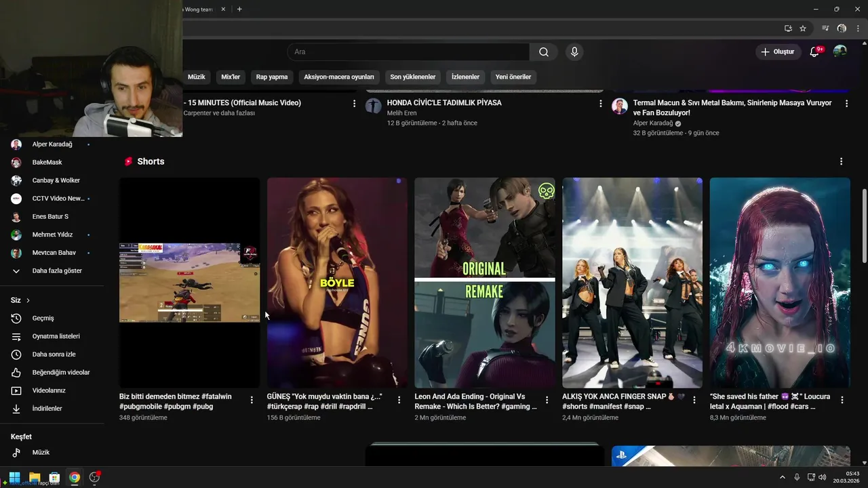Select the Mix'ler filter chip
The width and height of the screenshot is (868, 488).
[x=231, y=77]
